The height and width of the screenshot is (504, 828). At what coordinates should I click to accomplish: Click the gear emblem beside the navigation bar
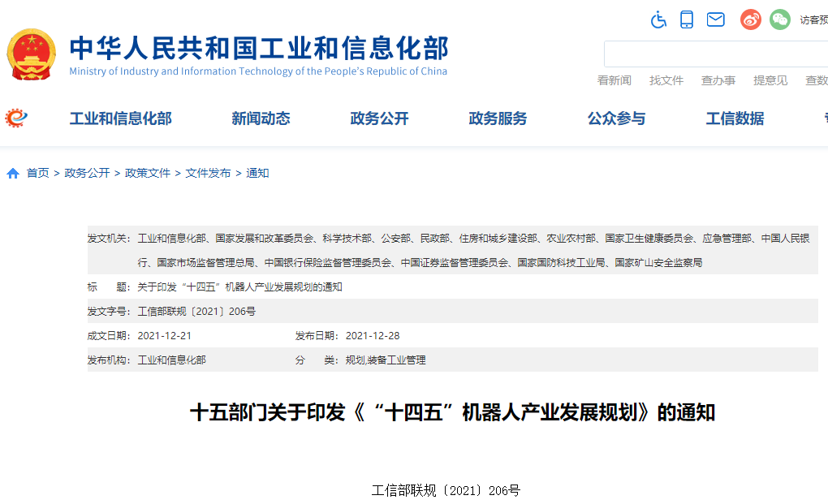18,118
